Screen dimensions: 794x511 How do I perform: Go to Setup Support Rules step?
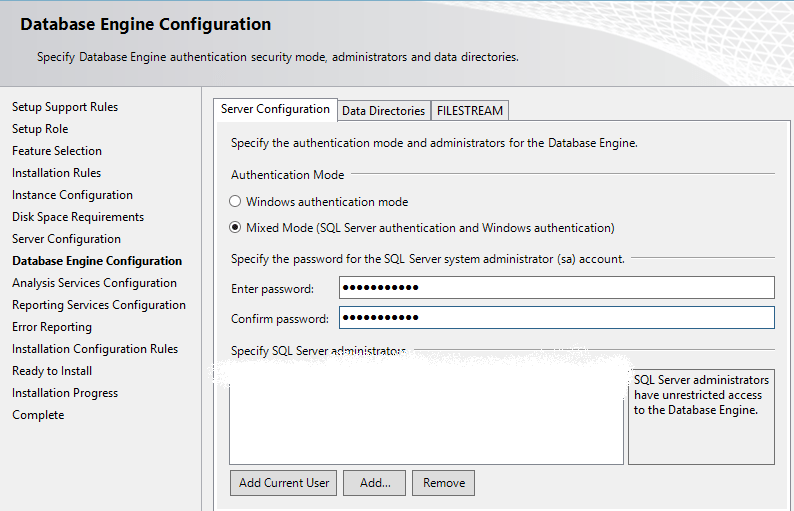coord(65,107)
